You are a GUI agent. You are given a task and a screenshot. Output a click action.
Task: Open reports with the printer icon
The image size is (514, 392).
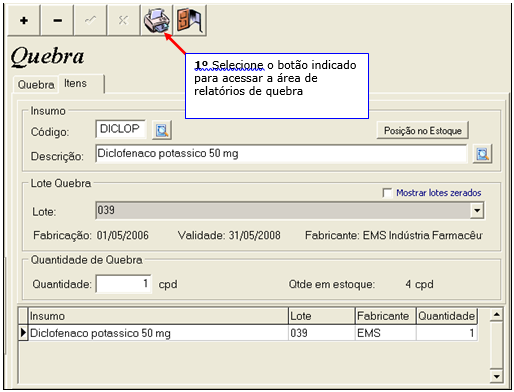[x=157, y=20]
